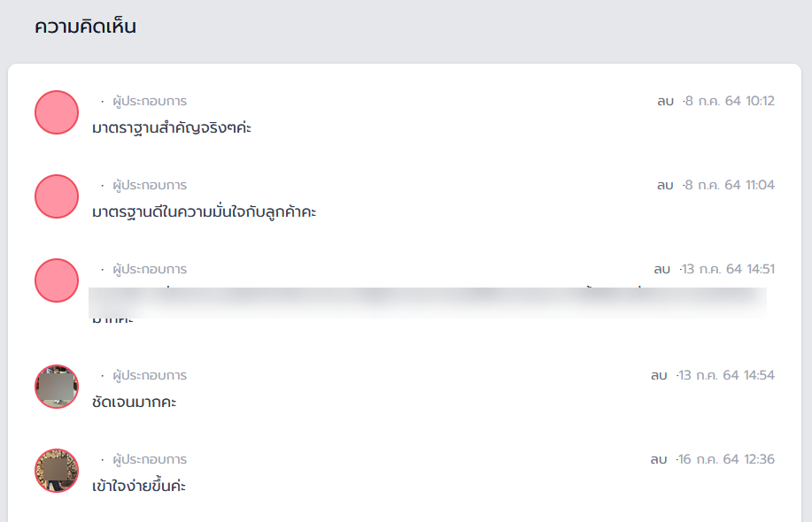Click the comment text "ชัดเจนมากคะ"
The width and height of the screenshot is (812, 522).
tap(134, 403)
